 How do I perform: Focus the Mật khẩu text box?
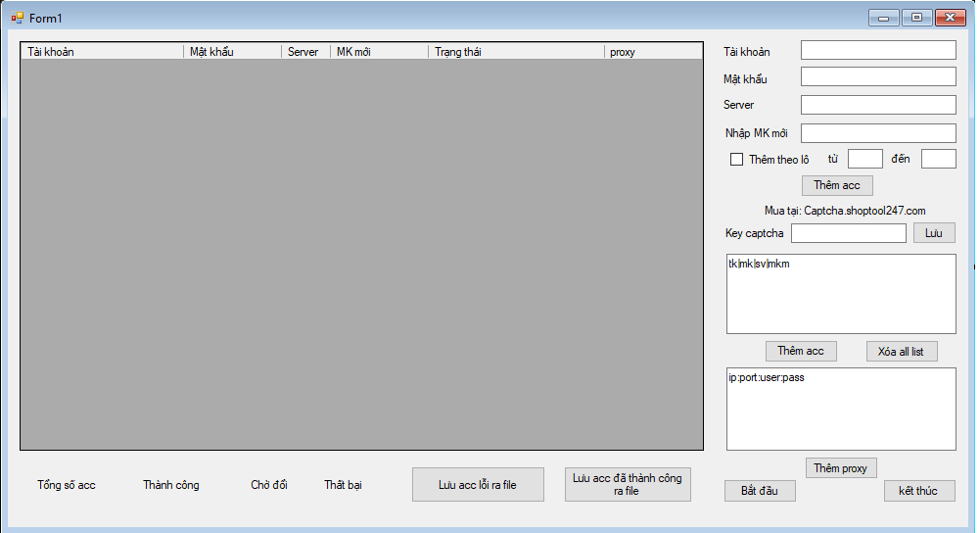tap(878, 76)
